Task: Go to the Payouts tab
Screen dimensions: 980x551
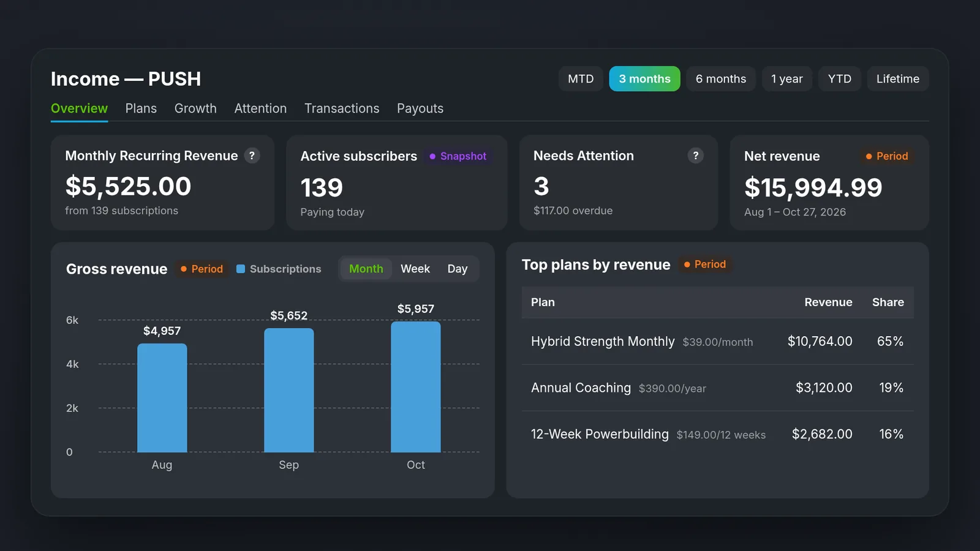Action: [420, 108]
